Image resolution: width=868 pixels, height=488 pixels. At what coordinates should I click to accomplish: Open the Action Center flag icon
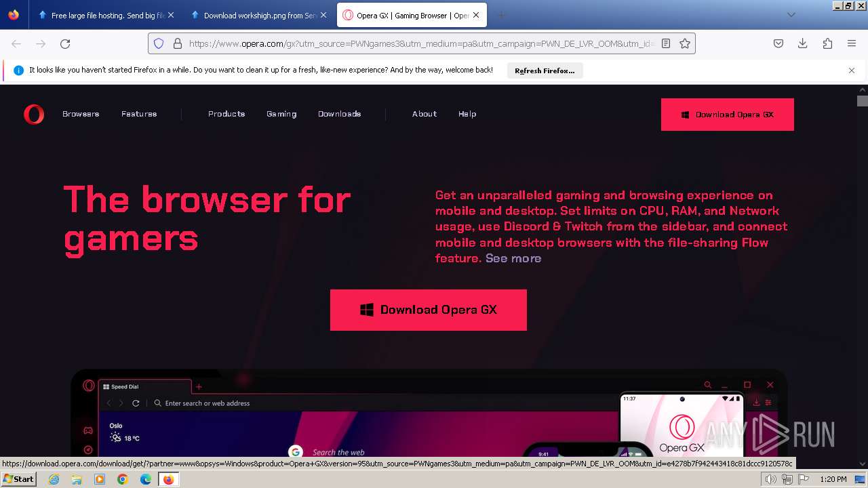click(803, 479)
